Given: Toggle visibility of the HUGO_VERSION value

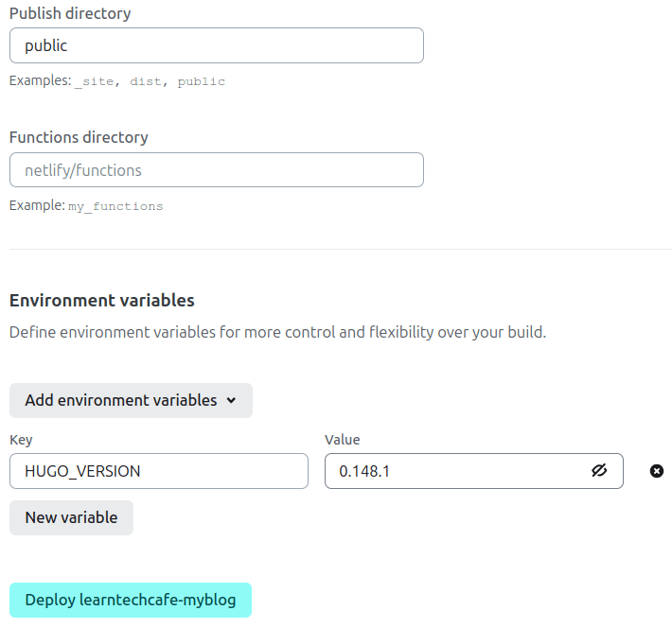Looking at the screenshot, I should point(599,470).
